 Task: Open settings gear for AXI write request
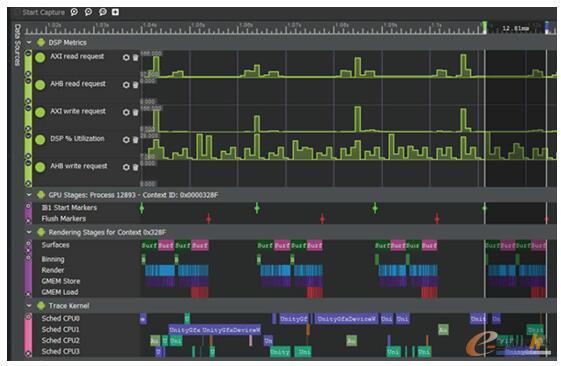tap(126, 112)
